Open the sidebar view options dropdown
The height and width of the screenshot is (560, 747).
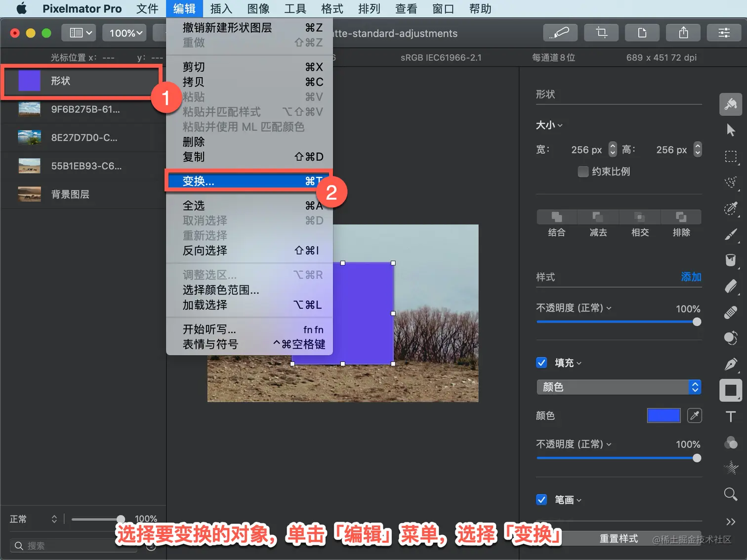tap(79, 33)
